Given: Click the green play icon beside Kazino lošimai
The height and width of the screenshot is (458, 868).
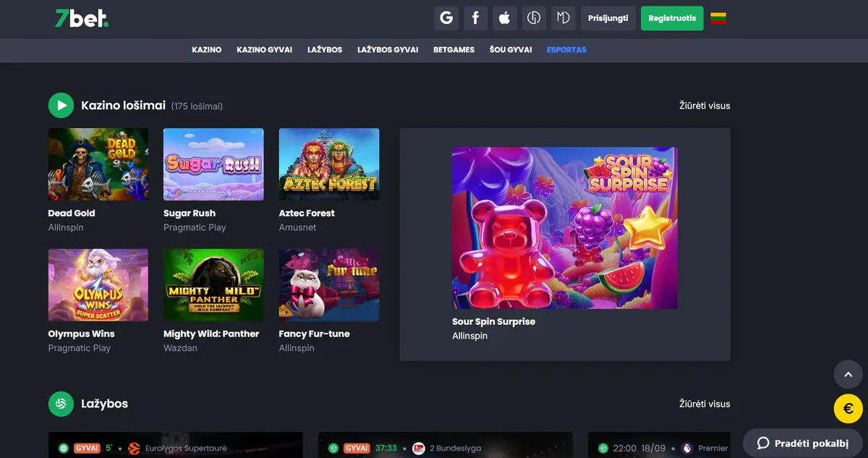Looking at the screenshot, I should pos(61,106).
